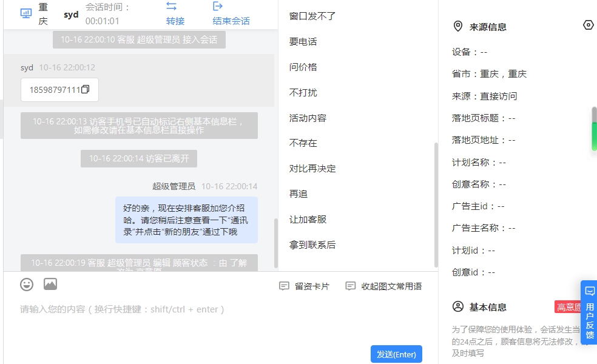
Task: Click the chat history scrollbar thumb
Action: pyautogui.click(x=275, y=243)
